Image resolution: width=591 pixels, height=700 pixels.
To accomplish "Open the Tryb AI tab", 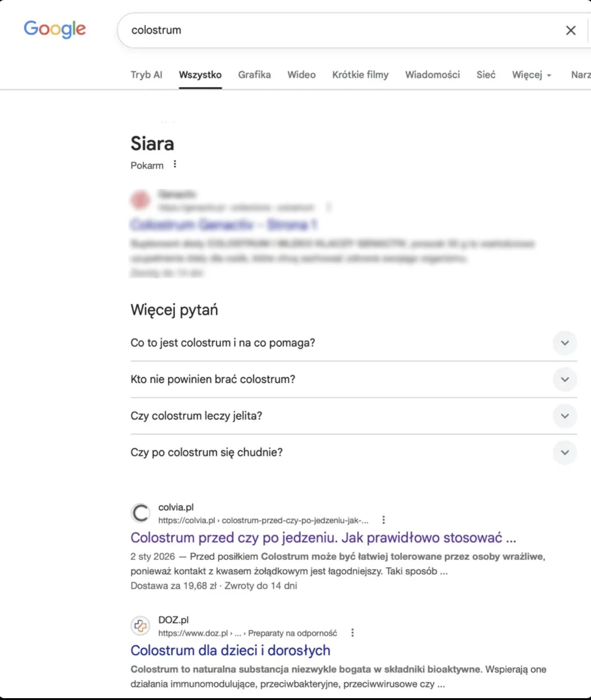I will pos(147,75).
